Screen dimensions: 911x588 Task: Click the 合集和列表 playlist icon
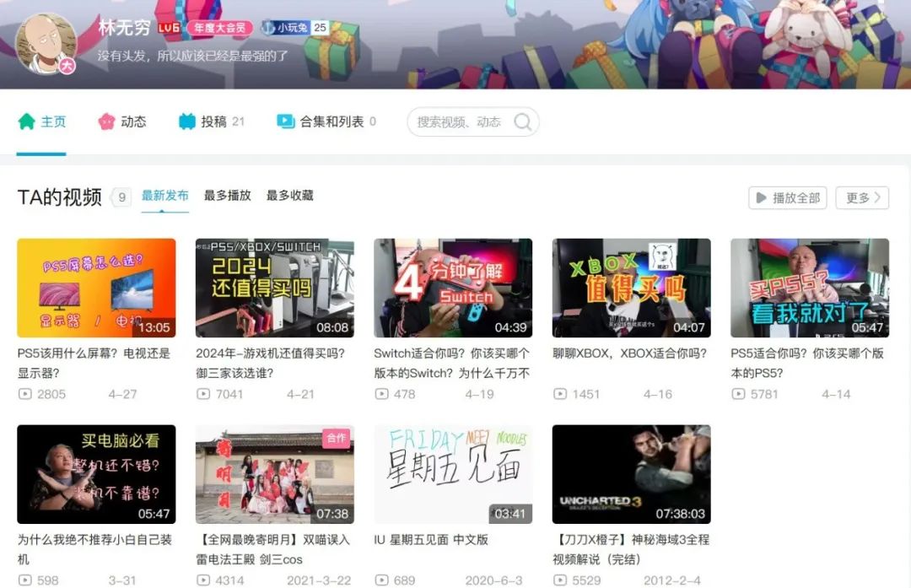click(x=286, y=121)
